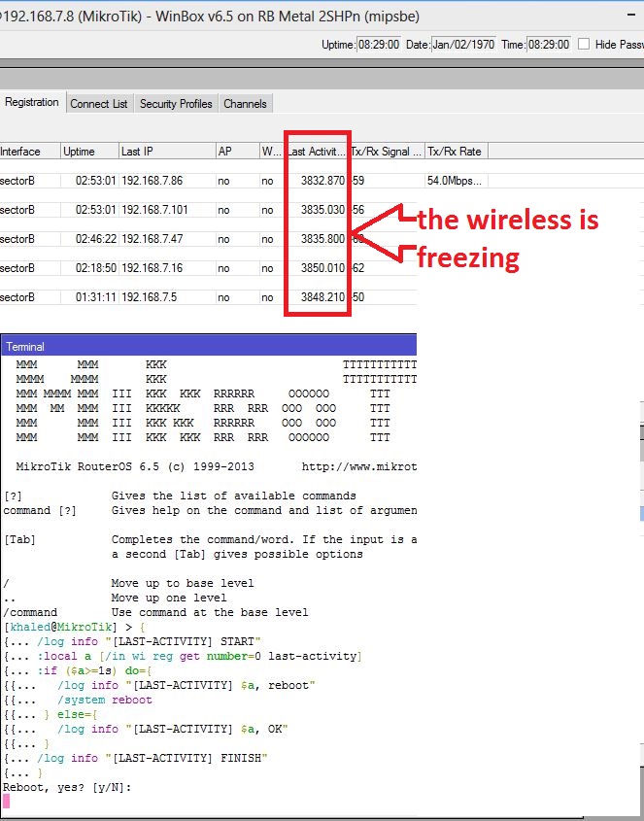644x821 pixels.
Task: Select the row with IP 192.168.7.101
Action: pos(209,210)
